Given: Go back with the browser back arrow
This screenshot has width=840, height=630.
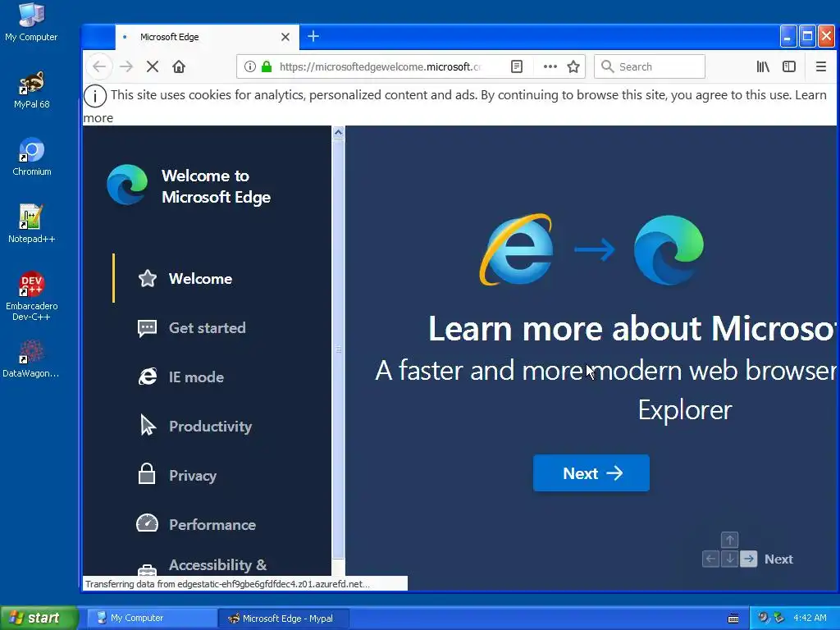Looking at the screenshot, I should (99, 66).
